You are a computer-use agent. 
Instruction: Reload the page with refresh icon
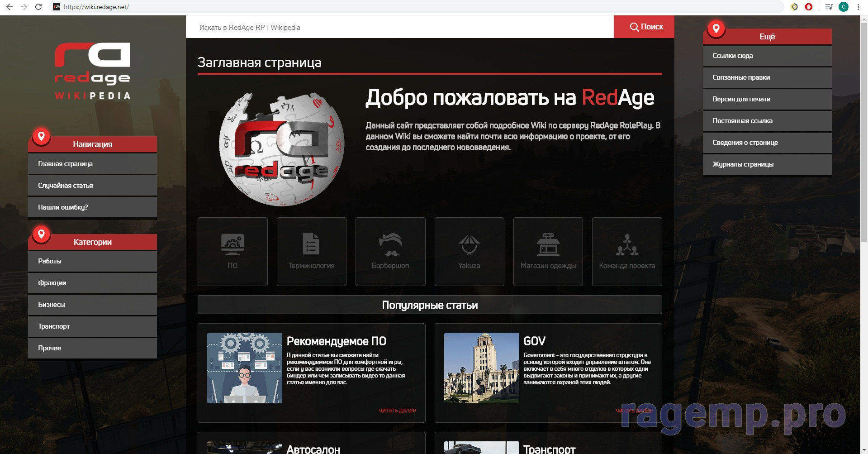click(x=38, y=7)
